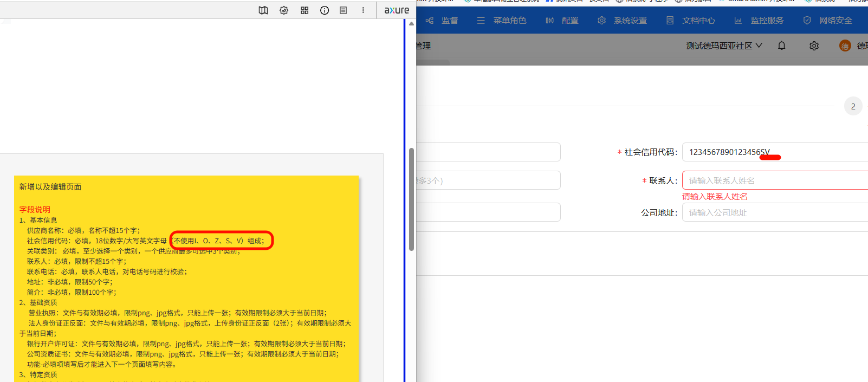This screenshot has height=382, width=868.
Task: Click the 营业执照 requirement line
Action: (x=178, y=313)
